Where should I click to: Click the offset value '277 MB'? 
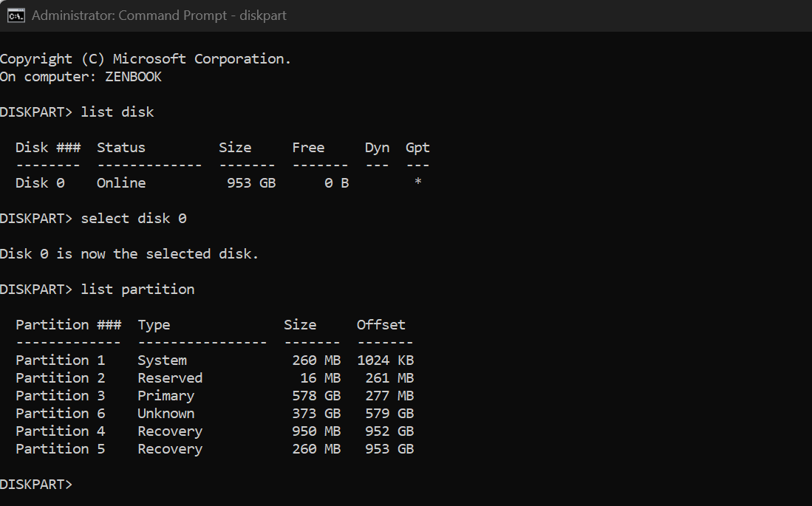pos(389,396)
